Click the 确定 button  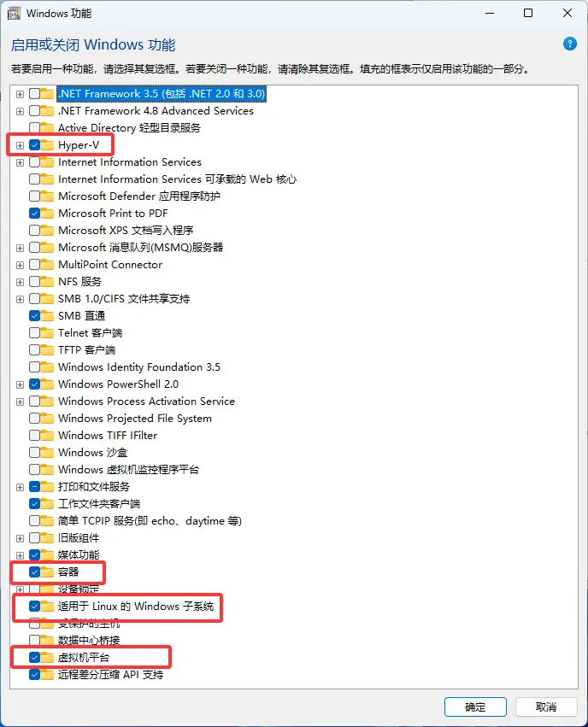click(475, 706)
